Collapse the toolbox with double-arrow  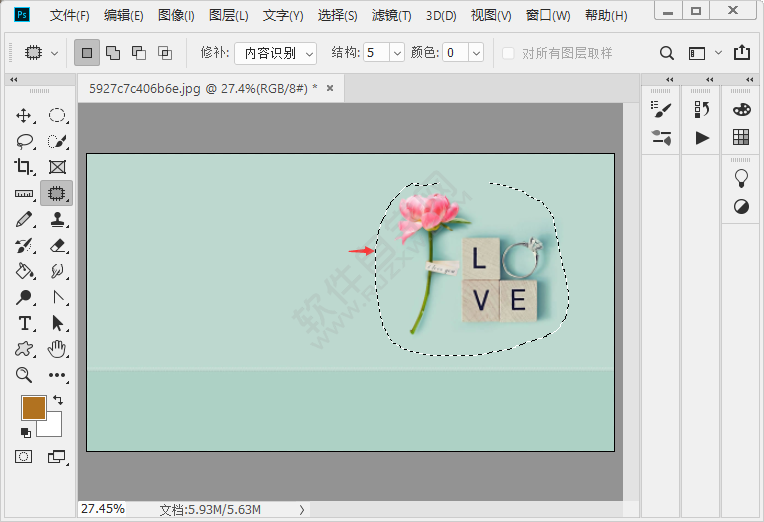[x=14, y=79]
